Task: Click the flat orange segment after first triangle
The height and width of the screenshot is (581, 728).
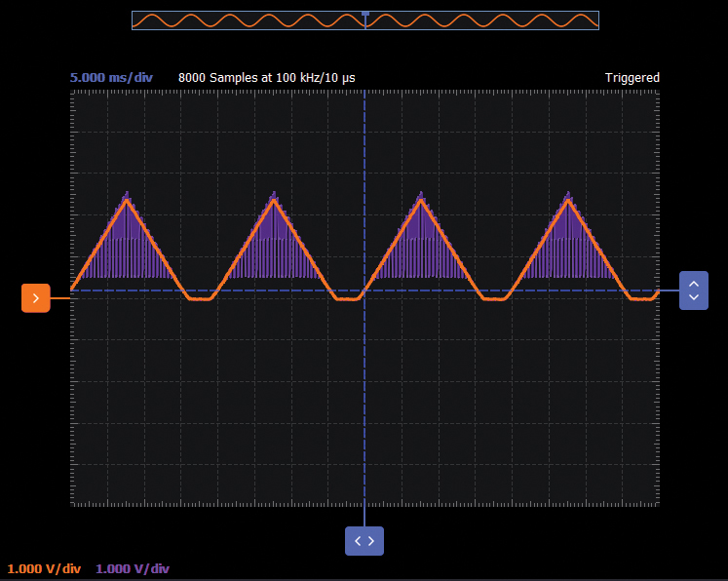Action: click(x=199, y=300)
